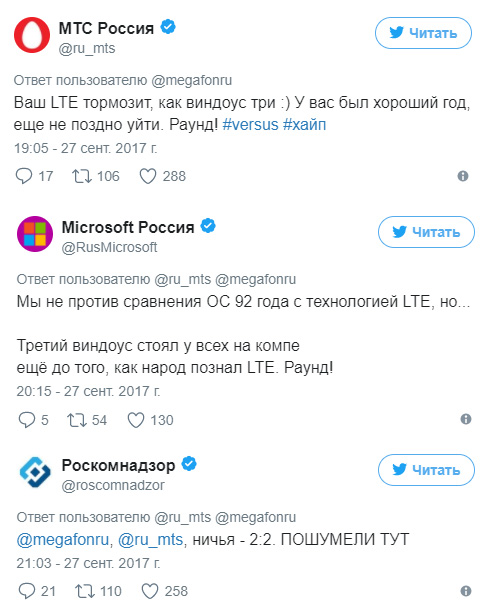Open the #versus hashtag link
Image resolution: width=489 pixels, height=612 pixels.
250,125
